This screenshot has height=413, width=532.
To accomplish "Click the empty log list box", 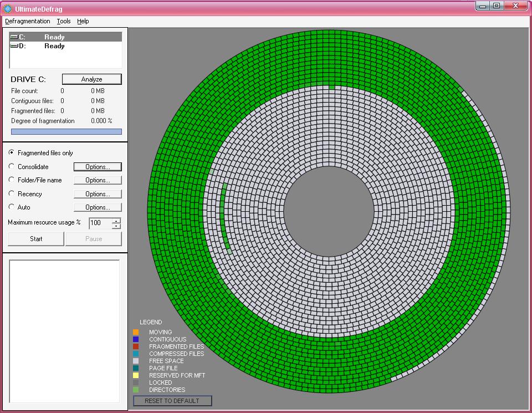I will [x=64, y=331].
